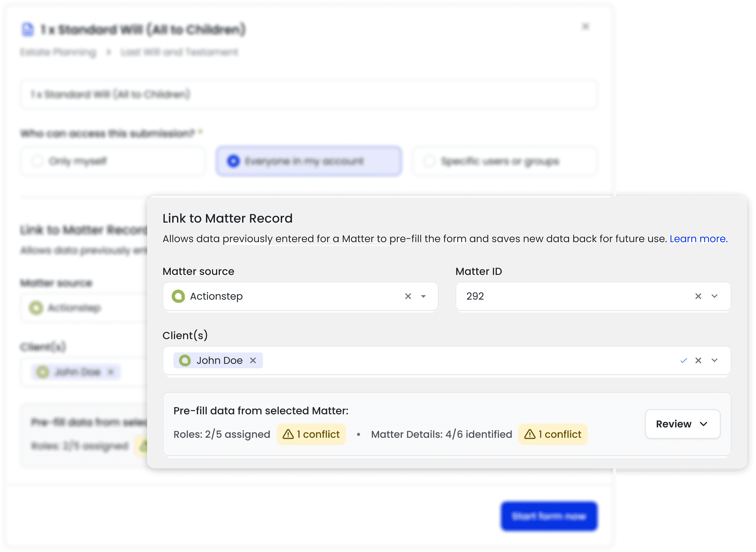Select Everyone in my account option
The image size is (756, 552).
tap(233, 161)
